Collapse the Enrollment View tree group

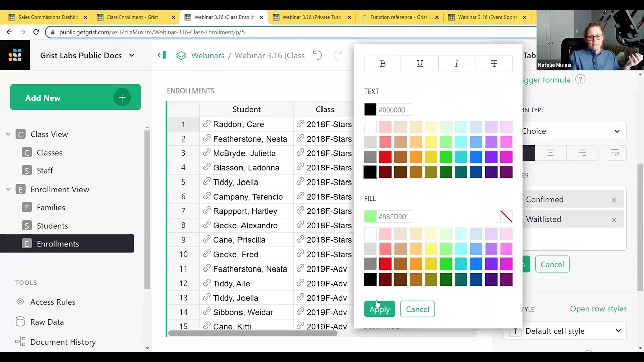tap(8, 189)
